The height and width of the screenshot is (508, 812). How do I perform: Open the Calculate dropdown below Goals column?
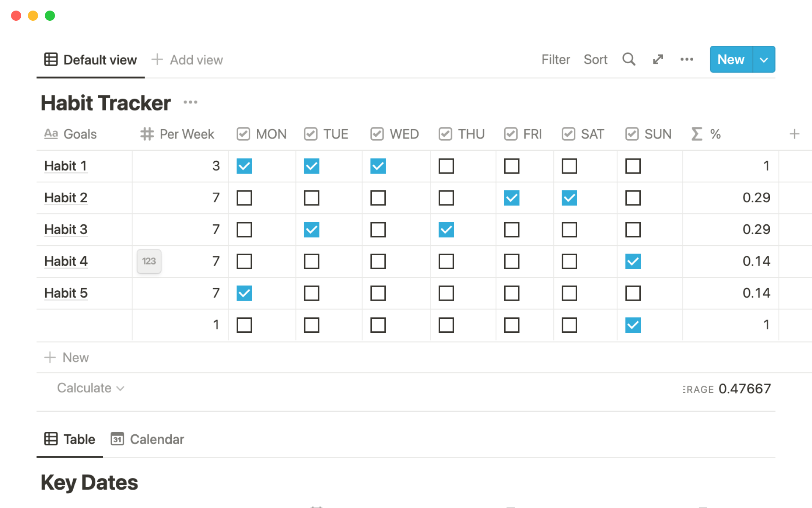click(x=91, y=388)
